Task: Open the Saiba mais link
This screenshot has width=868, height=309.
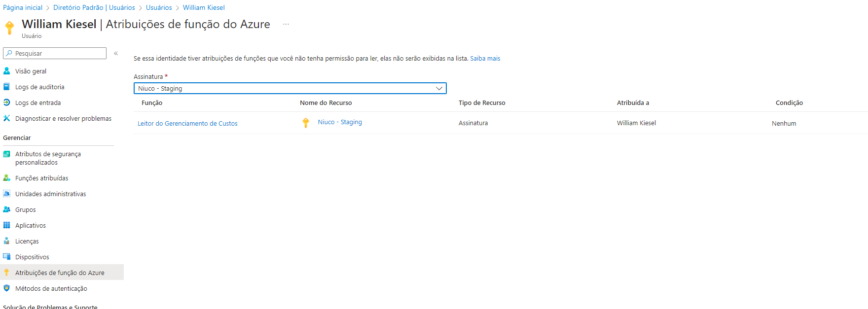Action: 485,58
